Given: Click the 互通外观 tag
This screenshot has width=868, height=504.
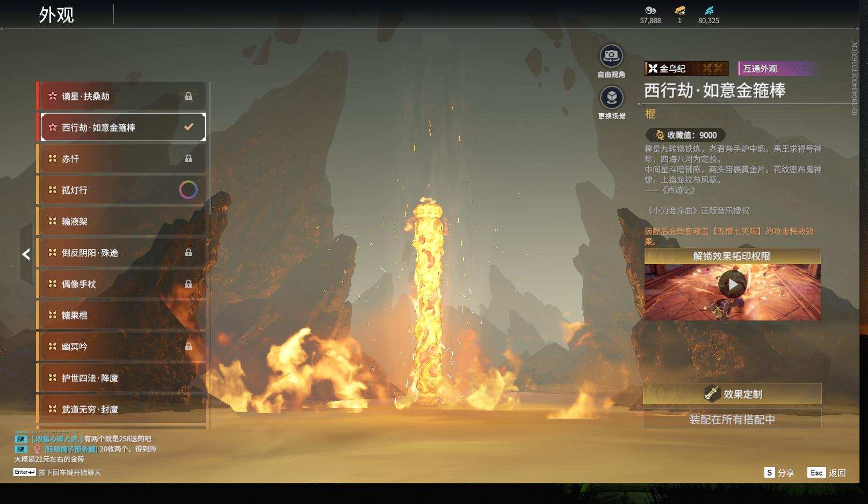Looking at the screenshot, I should point(778,69).
